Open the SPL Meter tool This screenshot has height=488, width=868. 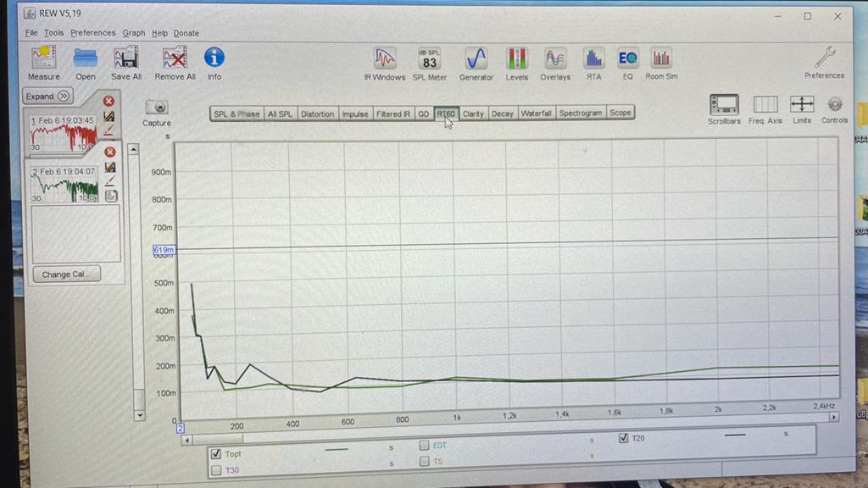(430, 60)
